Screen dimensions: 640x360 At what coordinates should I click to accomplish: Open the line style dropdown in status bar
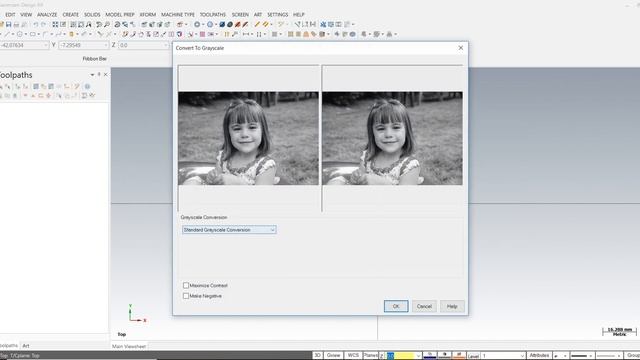click(x=590, y=356)
